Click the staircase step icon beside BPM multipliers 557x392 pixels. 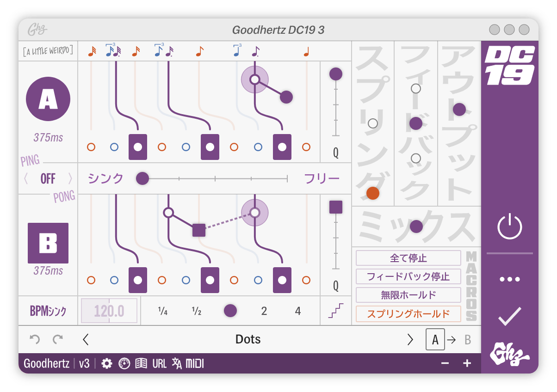point(337,311)
